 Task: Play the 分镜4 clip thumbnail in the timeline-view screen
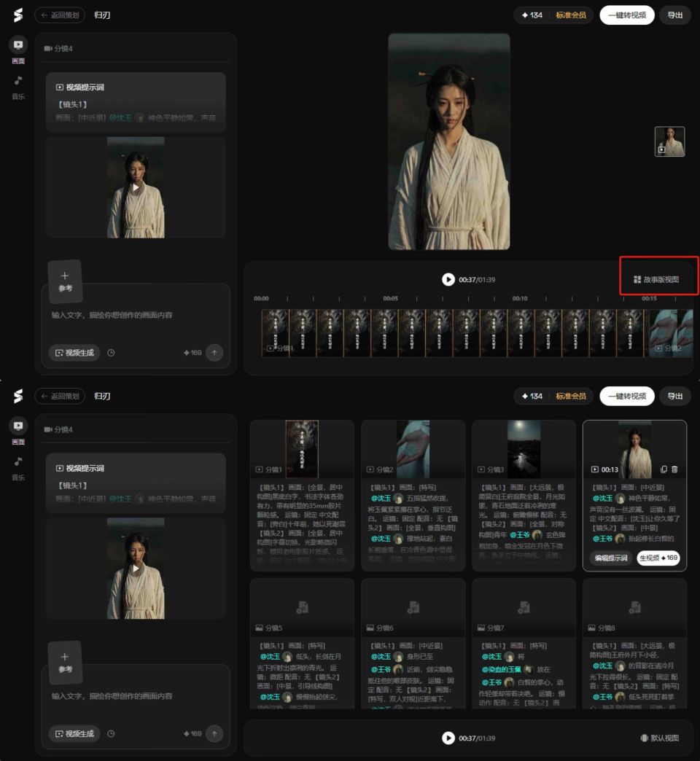tap(136, 187)
